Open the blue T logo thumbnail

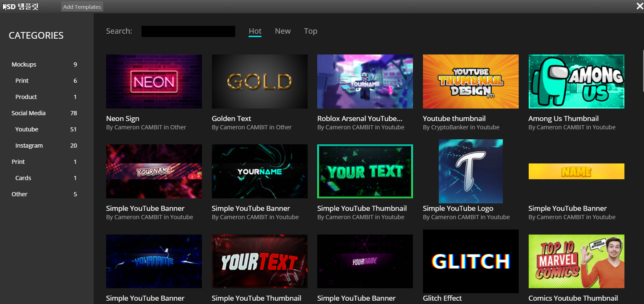(471, 171)
